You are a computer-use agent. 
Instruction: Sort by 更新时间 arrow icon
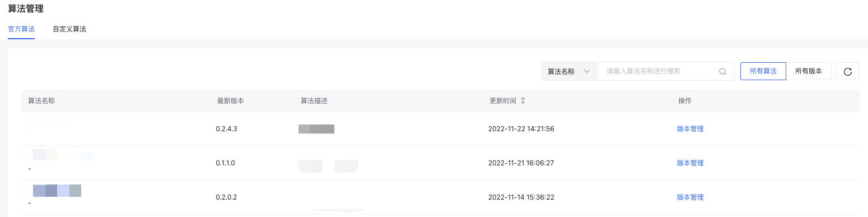point(523,101)
